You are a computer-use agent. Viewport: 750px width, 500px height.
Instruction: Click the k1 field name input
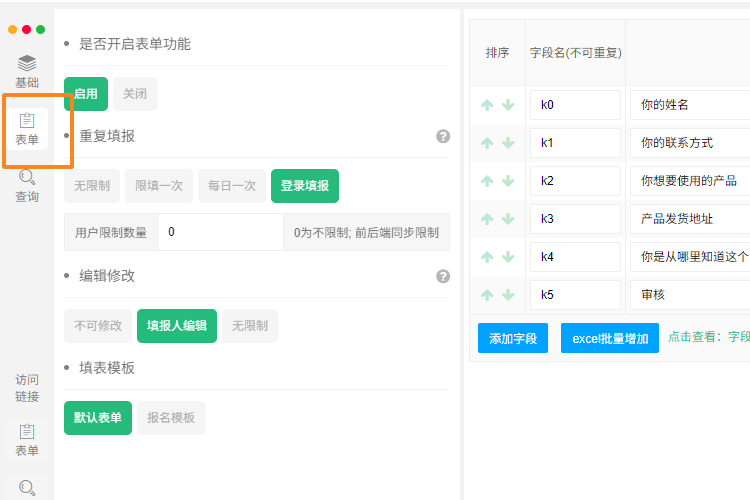point(575,143)
